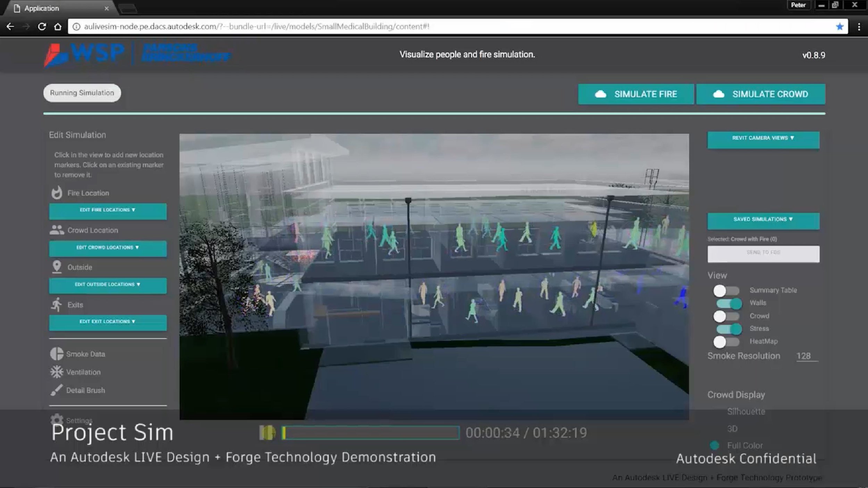Image resolution: width=868 pixels, height=488 pixels.
Task: Select the 3D crowd display option
Action: tap(732, 429)
